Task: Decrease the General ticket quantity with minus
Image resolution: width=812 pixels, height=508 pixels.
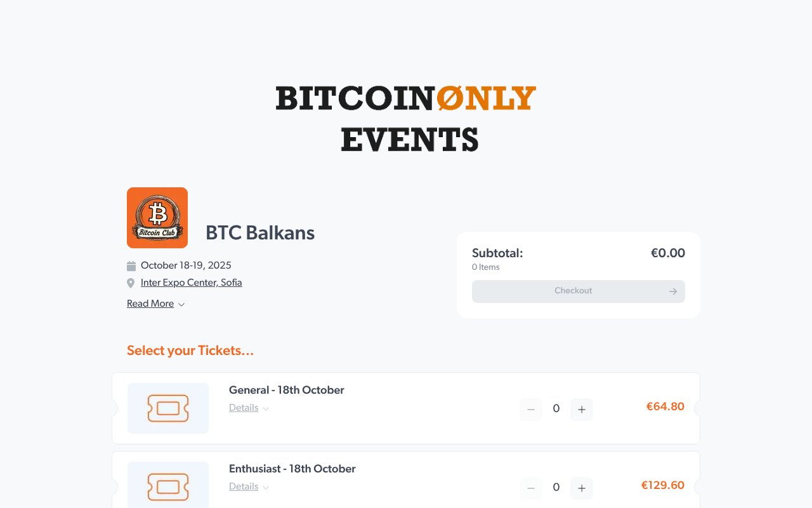Action: [530, 409]
